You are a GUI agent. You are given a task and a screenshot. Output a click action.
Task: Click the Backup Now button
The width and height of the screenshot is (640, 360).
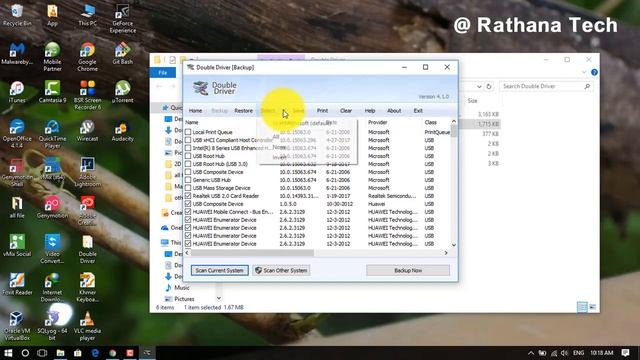(408, 271)
